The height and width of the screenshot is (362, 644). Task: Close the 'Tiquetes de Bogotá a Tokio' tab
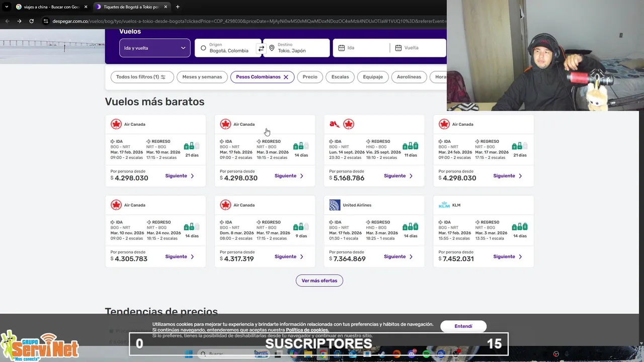coord(166,7)
